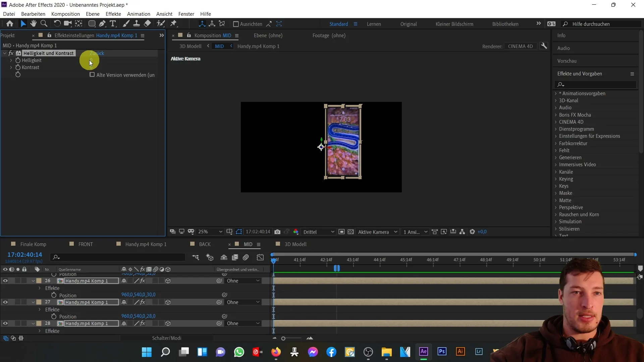The image size is (644, 362).
Task: Click the Home icon in the toolbar
Action: (10, 24)
